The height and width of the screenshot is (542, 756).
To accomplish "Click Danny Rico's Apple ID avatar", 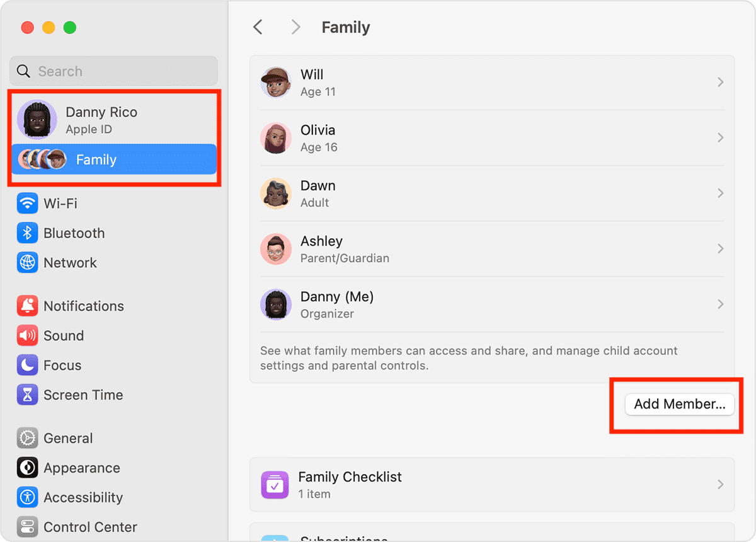I will (x=37, y=119).
